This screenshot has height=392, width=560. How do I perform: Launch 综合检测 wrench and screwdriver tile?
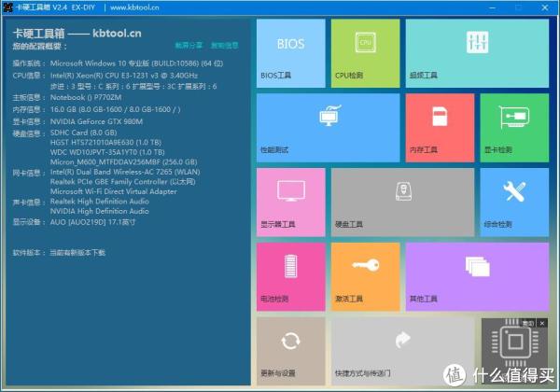click(x=514, y=203)
